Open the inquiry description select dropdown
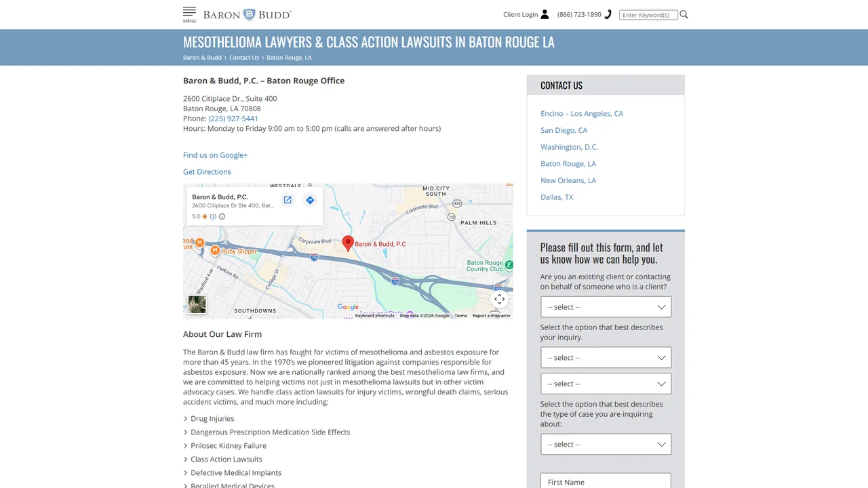The width and height of the screenshot is (868, 488). tap(606, 358)
